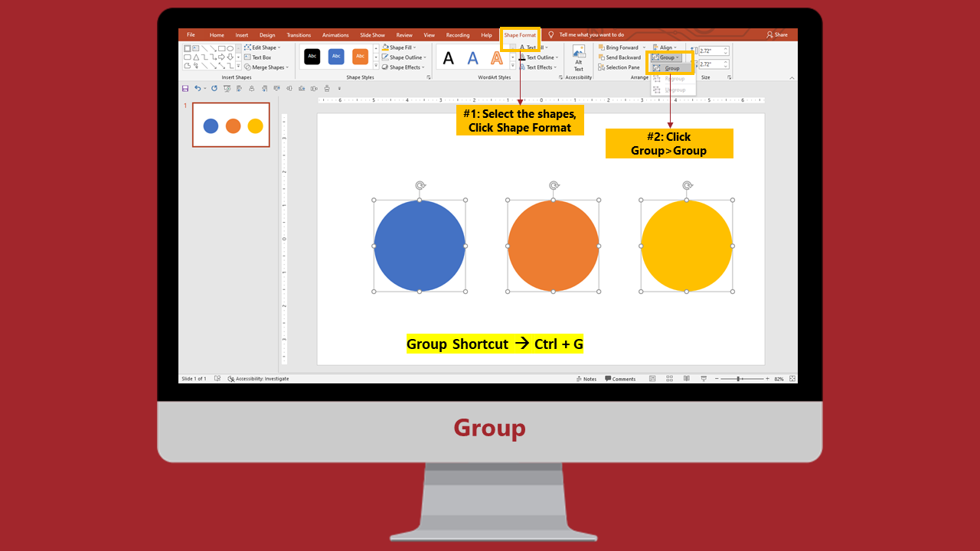
Task: Click the zoom out minus icon
Action: click(x=716, y=379)
